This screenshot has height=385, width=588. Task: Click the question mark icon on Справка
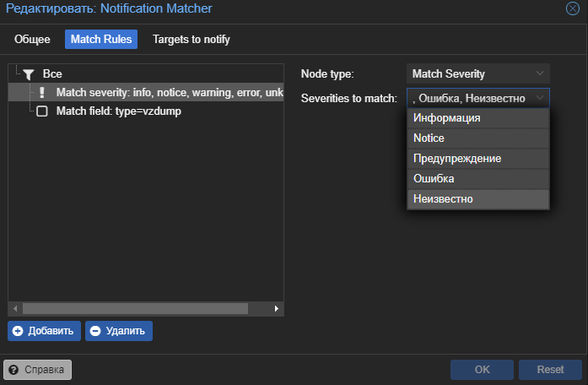coord(14,370)
